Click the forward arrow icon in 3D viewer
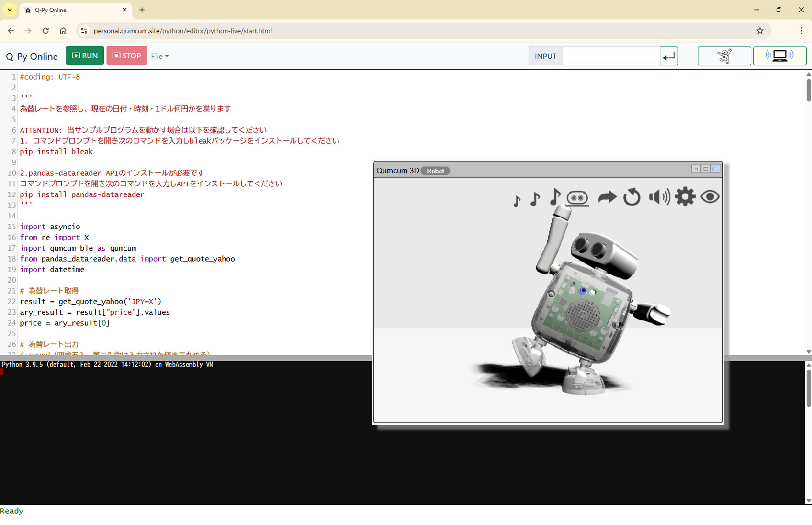 pyautogui.click(x=607, y=197)
